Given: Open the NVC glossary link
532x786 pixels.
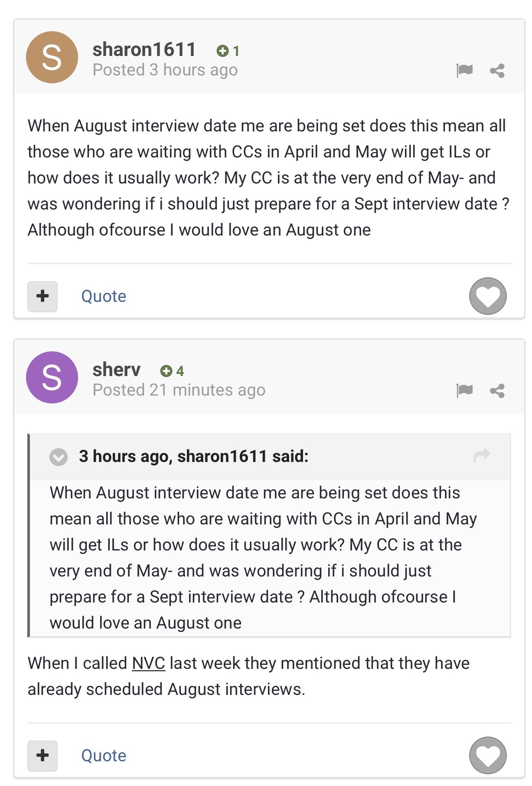Looking at the screenshot, I should (x=148, y=663).
